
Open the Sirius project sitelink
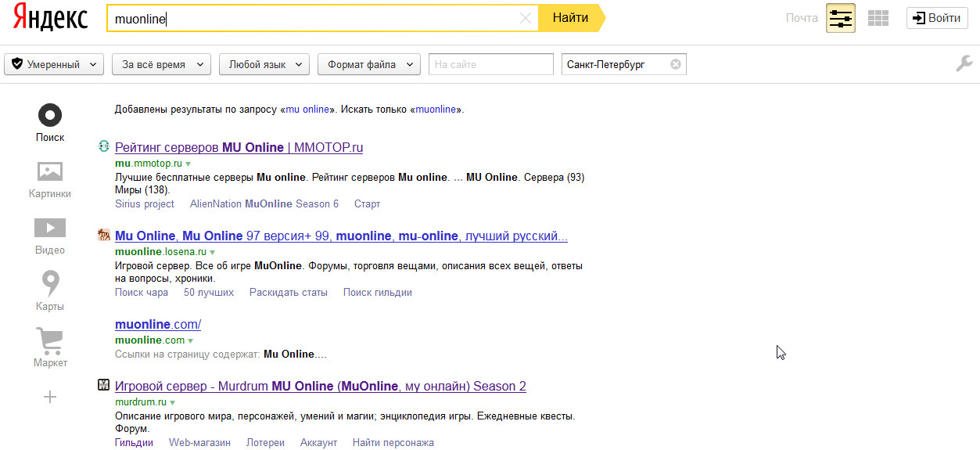pyautogui.click(x=145, y=203)
